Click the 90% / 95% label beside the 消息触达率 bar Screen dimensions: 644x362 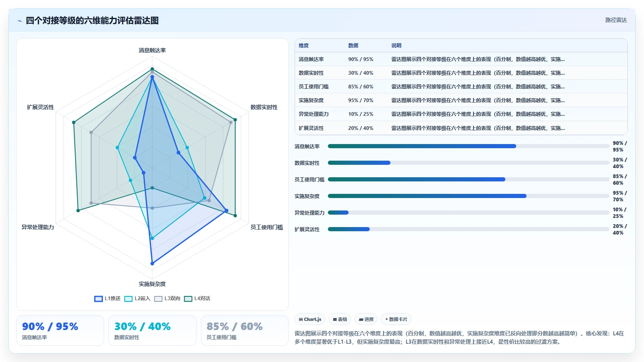[x=620, y=147]
